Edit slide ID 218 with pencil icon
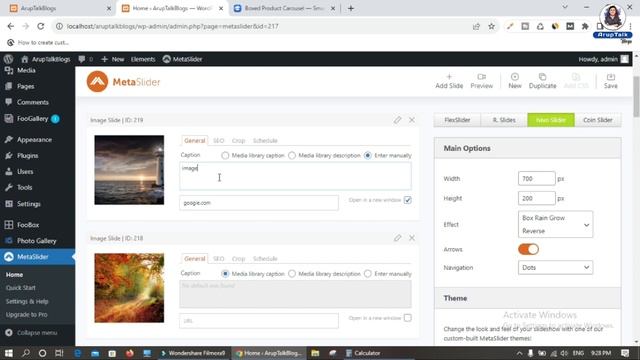Image resolution: width=640 pixels, height=360 pixels. 397,238
